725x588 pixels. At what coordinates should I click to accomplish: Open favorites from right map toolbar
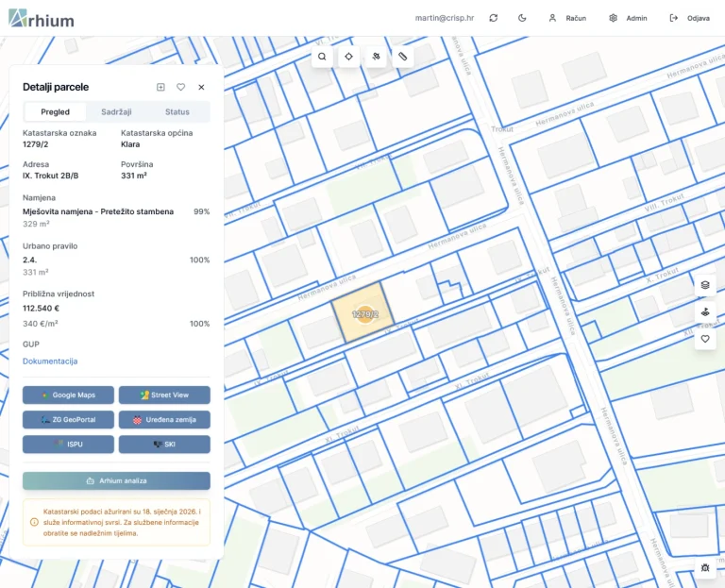(x=705, y=338)
